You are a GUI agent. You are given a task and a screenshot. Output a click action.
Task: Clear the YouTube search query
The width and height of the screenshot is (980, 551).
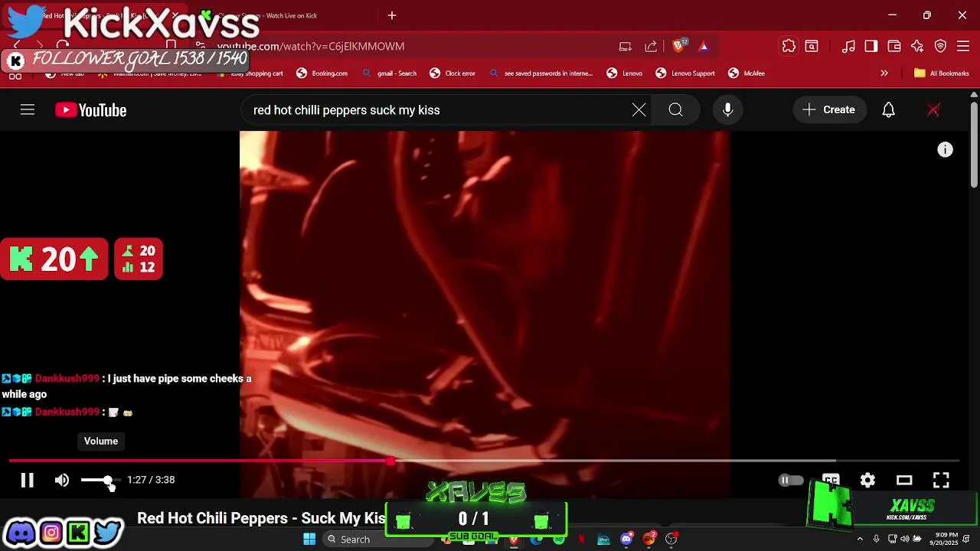pos(639,110)
